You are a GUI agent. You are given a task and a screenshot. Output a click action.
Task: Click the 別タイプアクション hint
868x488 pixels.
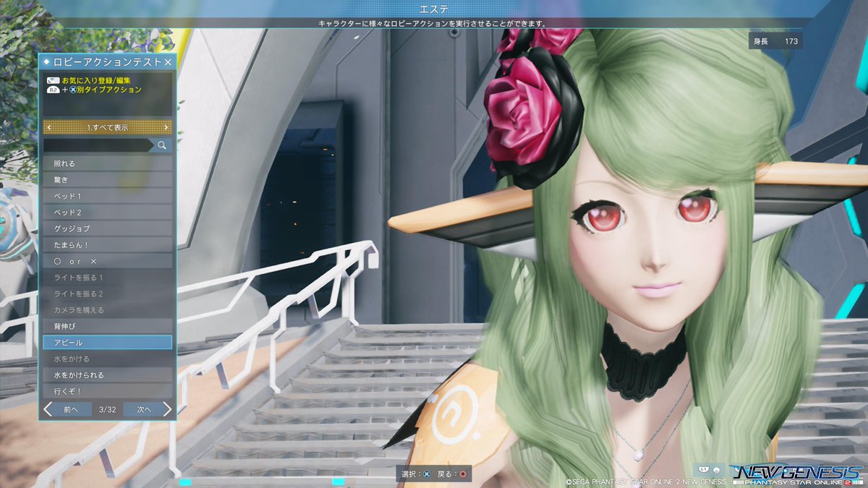(109, 90)
